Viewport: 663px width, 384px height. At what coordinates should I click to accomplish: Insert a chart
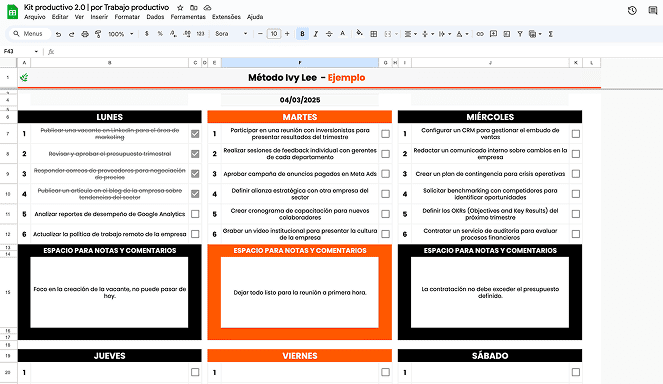507,34
